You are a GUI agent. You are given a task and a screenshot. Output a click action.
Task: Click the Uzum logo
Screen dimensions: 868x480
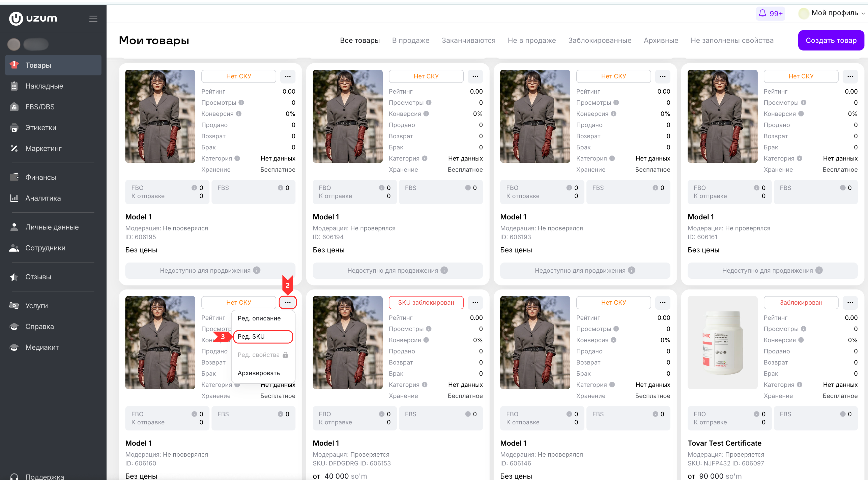tap(33, 19)
